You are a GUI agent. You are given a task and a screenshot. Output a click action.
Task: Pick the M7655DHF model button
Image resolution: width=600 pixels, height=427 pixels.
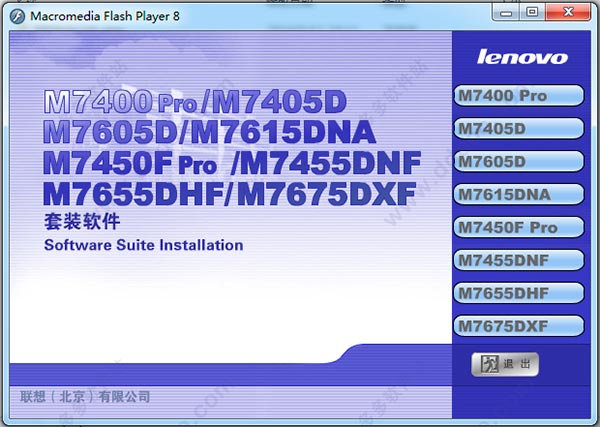pyautogui.click(x=519, y=293)
